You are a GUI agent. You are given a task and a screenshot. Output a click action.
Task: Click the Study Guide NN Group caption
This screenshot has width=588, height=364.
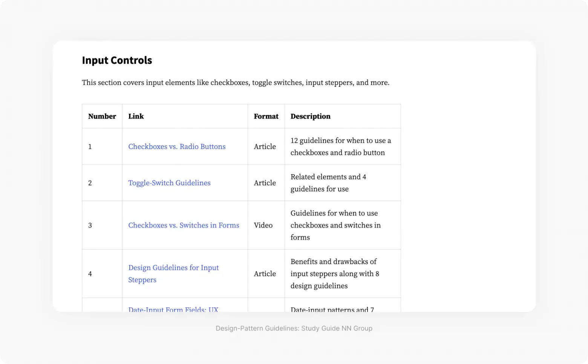point(294,328)
